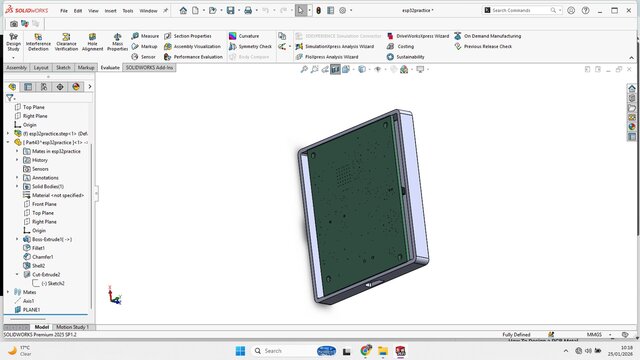
Task: Select the Measure tool
Action: (145, 36)
